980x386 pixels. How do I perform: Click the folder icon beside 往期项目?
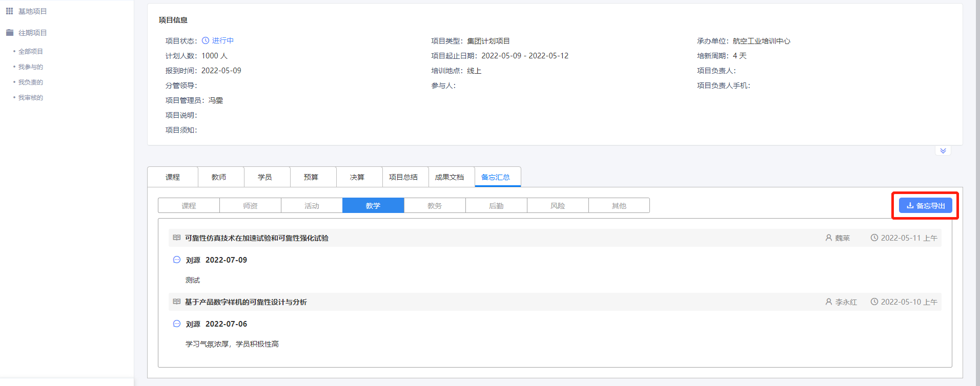[9, 32]
